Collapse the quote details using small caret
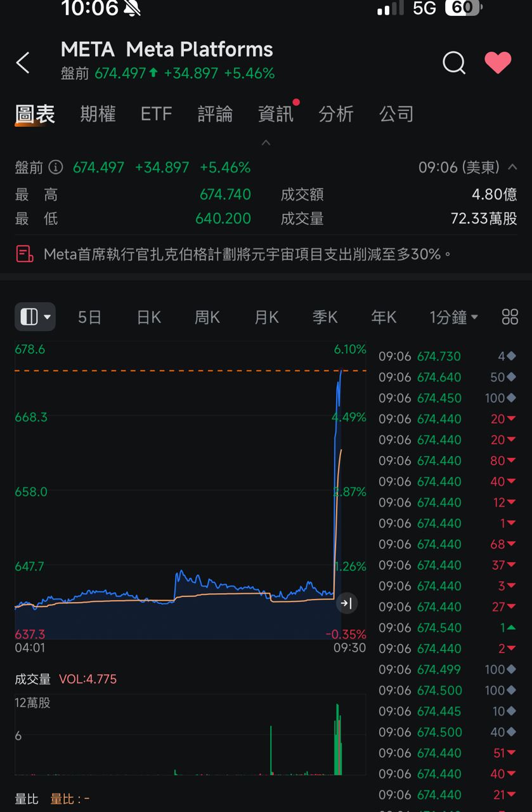Viewport: 532px width, 812px height. coord(266,143)
